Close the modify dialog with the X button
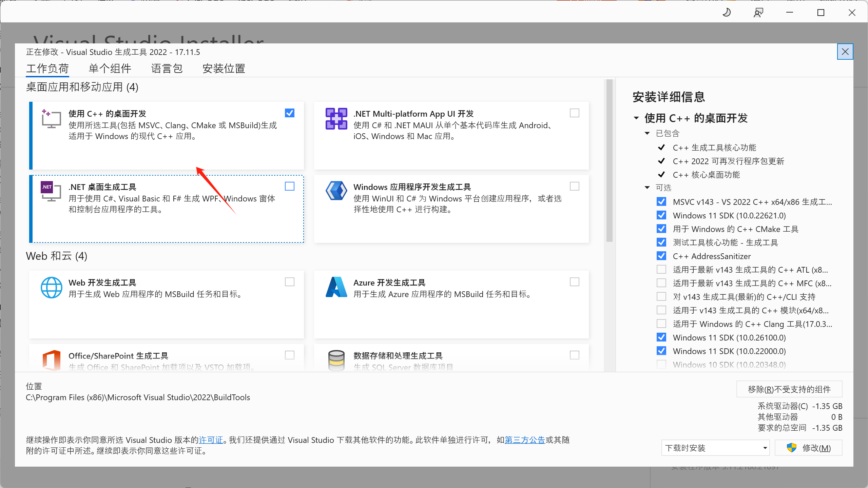 point(845,52)
